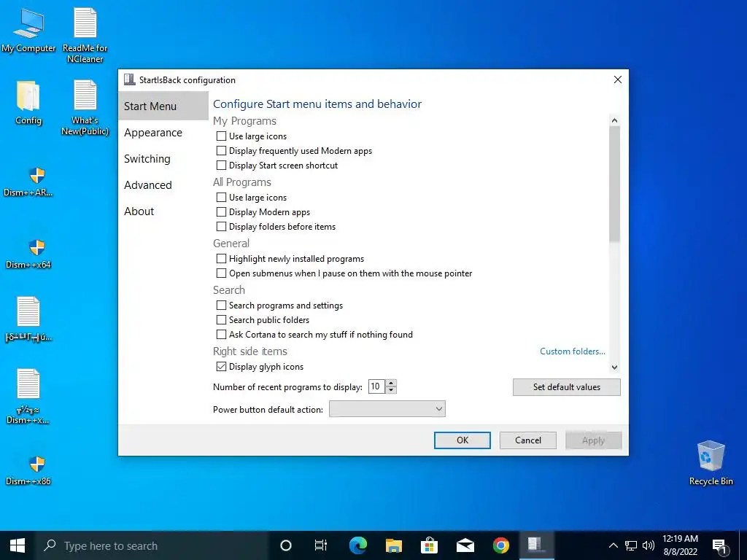Open Task View on the taskbar
The height and width of the screenshot is (560, 747).
(321, 545)
